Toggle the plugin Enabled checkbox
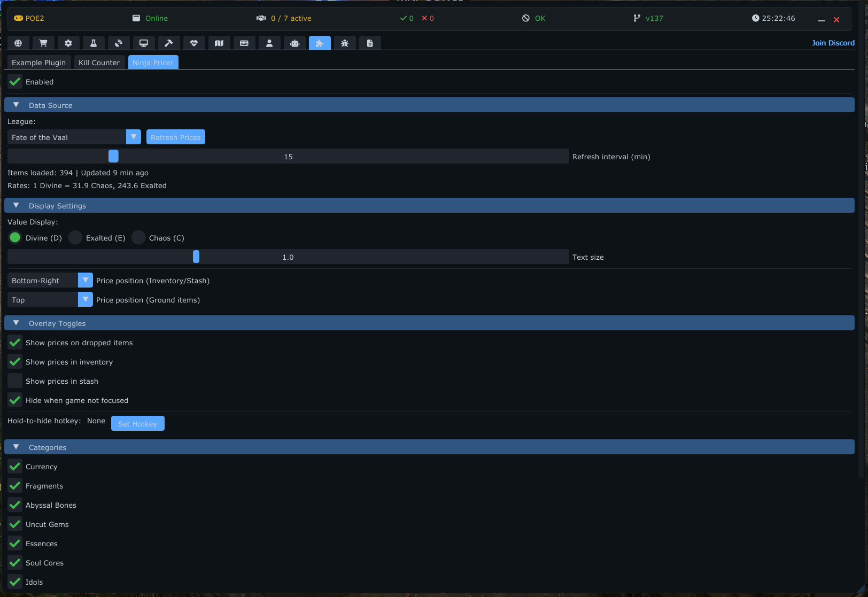Viewport: 868px width, 597px height. pos(15,82)
